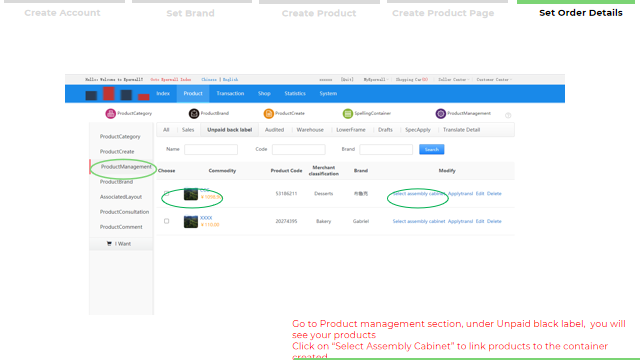
Task: Delete the Gabriel brand product row
Action: click(x=494, y=221)
